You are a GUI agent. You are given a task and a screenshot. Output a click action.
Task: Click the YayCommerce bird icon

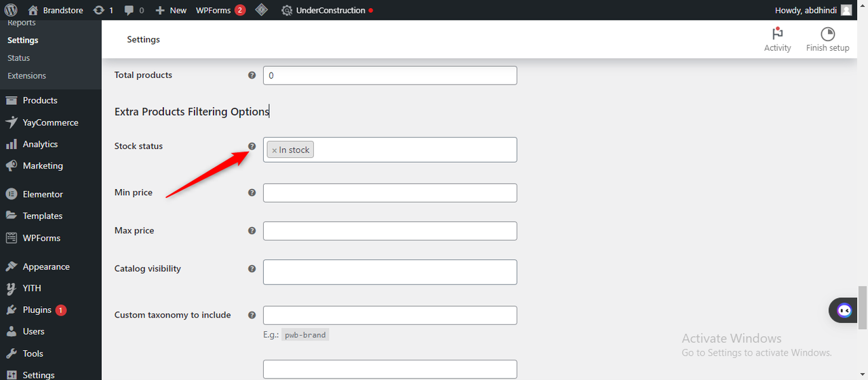[11, 123]
